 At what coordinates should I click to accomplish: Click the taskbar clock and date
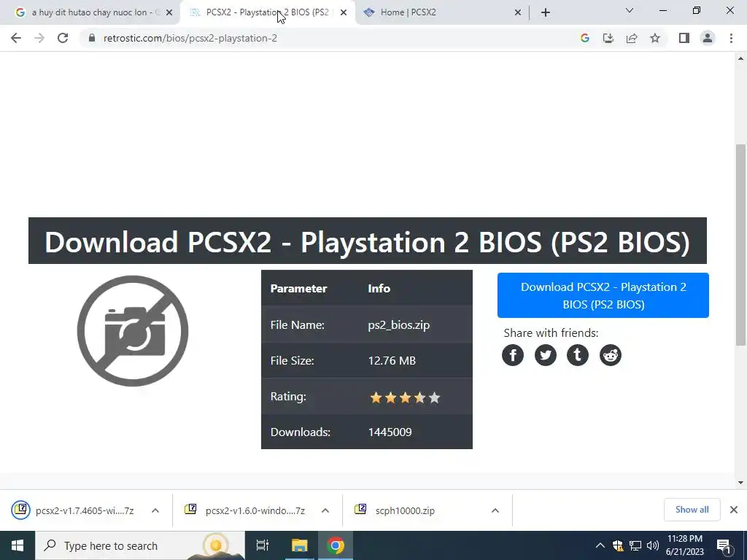tap(684, 545)
